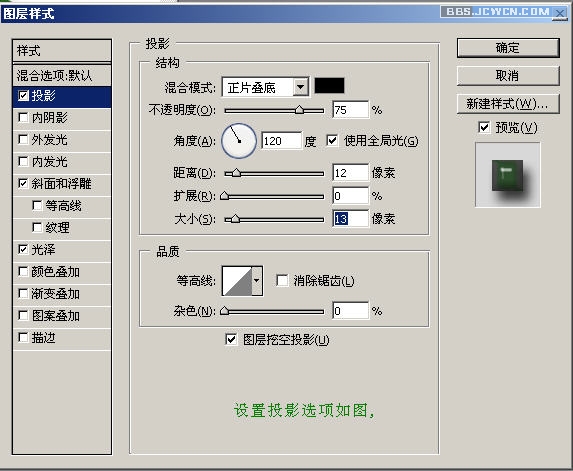The image size is (573, 471).
Task: Open the 混合模式 blend mode dropdown
Action: point(266,87)
